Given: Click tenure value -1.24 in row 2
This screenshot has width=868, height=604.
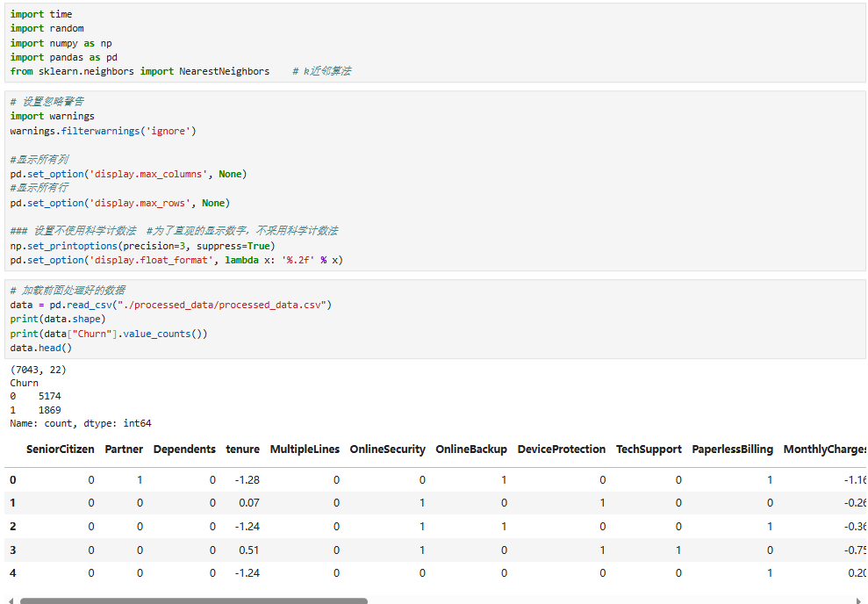Looking at the screenshot, I should point(247,527).
